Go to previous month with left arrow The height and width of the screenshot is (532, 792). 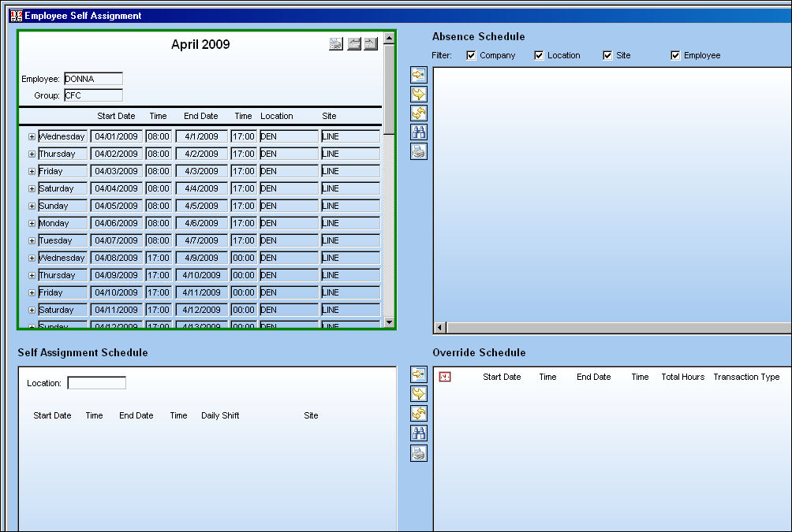click(x=354, y=44)
